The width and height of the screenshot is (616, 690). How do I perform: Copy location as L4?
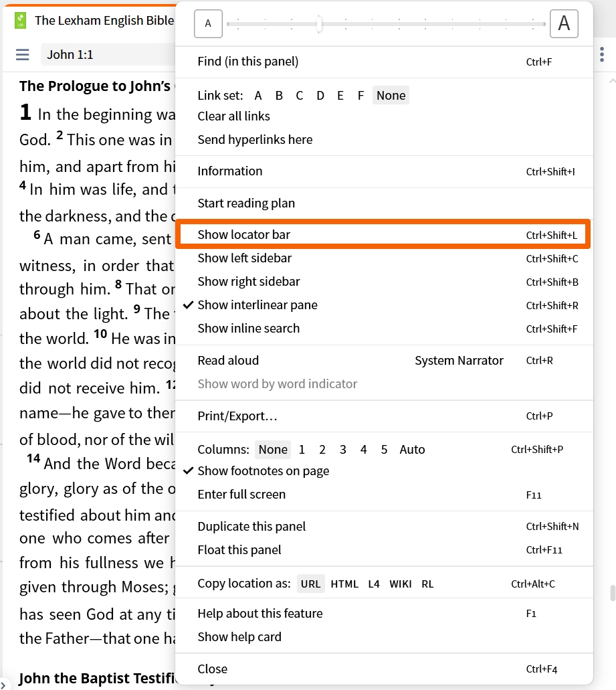pos(374,584)
